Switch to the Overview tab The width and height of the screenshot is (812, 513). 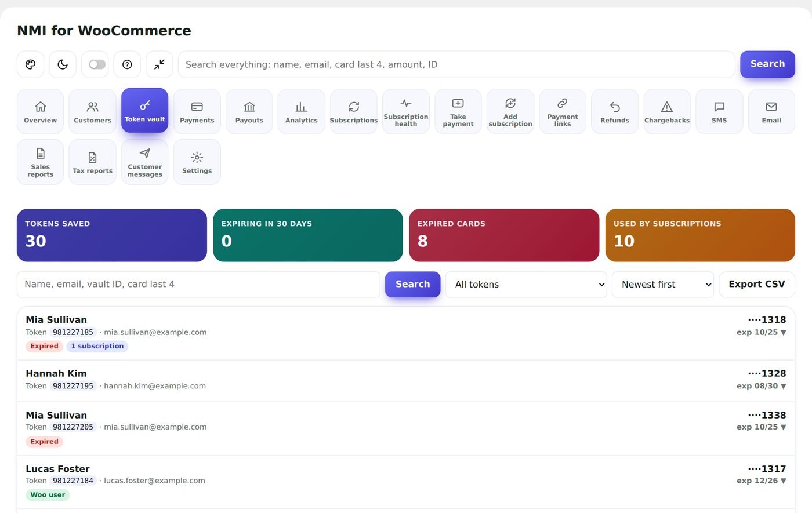coord(40,112)
